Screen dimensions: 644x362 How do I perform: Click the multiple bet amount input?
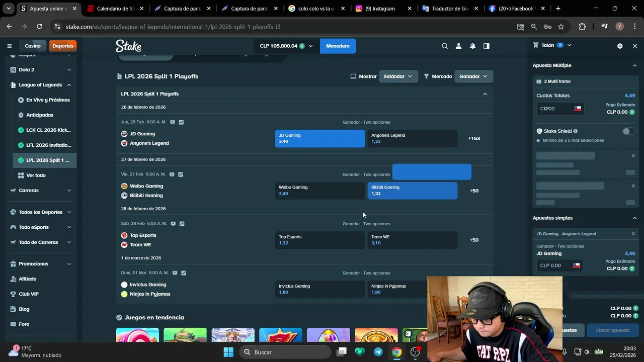click(559, 109)
